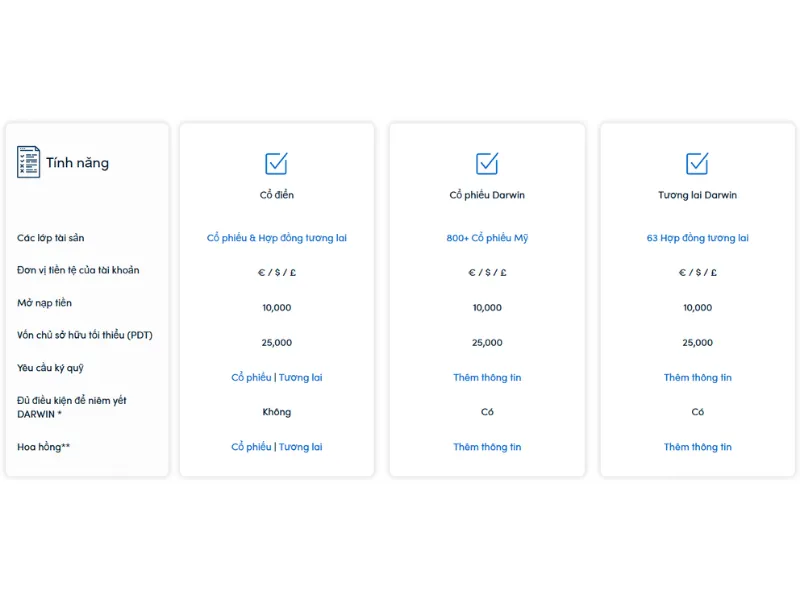Select the Cổ phiếu Darwin column title
Image resolution: width=800 pixels, height=600 pixels.
point(487,195)
